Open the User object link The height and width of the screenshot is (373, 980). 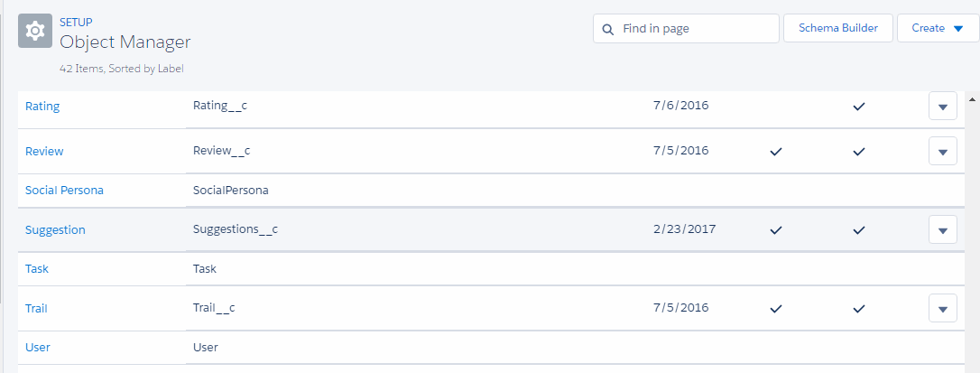(37, 347)
